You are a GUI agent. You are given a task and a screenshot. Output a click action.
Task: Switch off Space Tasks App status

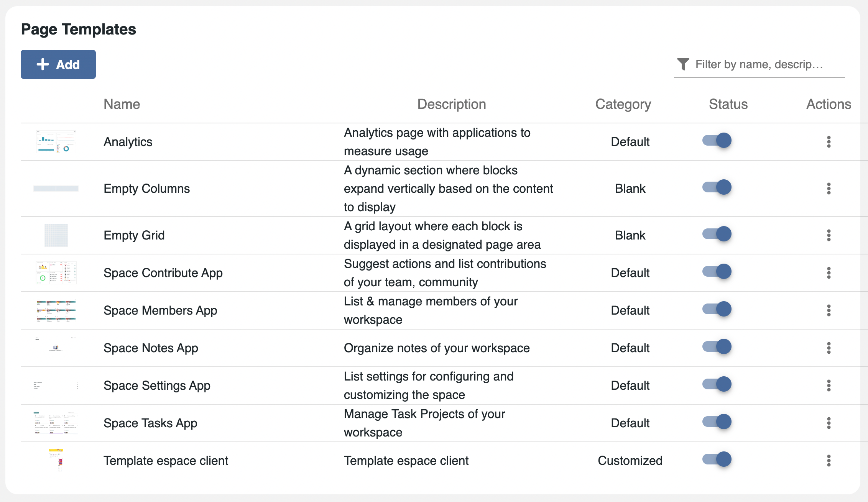click(717, 422)
